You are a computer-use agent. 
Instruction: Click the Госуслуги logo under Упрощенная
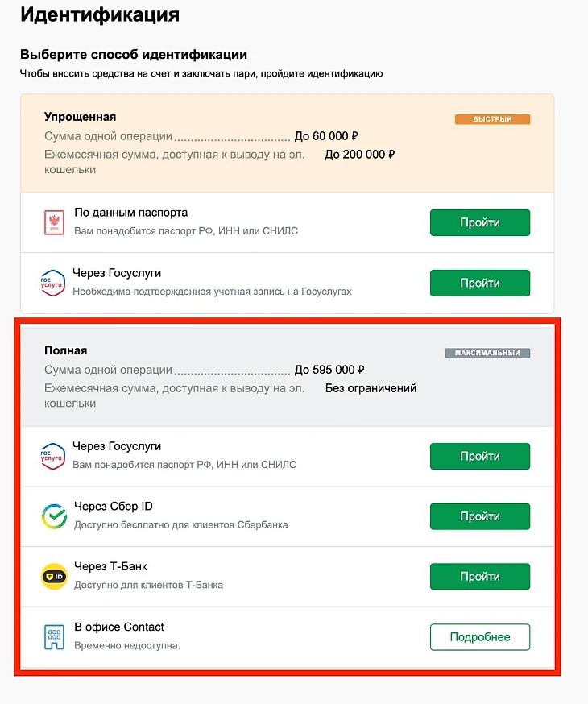point(53,283)
